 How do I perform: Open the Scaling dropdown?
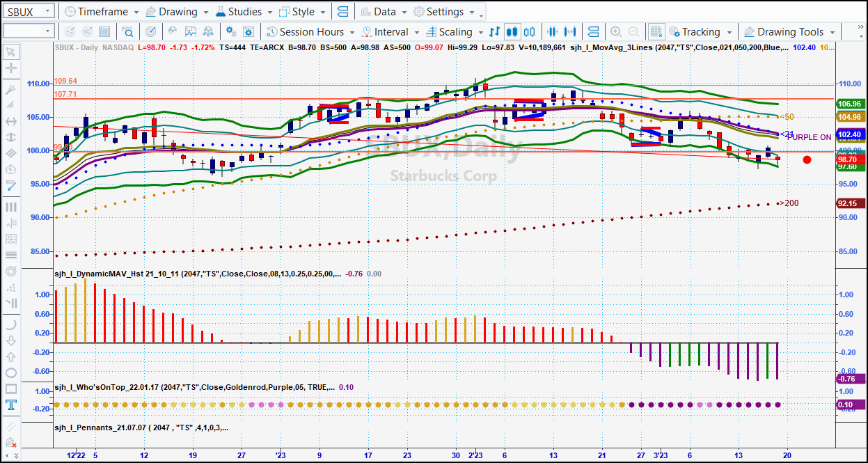(x=455, y=31)
